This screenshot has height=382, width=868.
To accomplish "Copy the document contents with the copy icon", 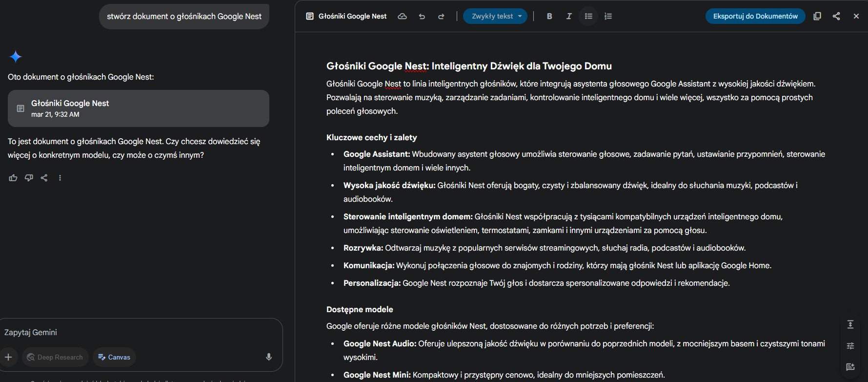I will point(817,16).
